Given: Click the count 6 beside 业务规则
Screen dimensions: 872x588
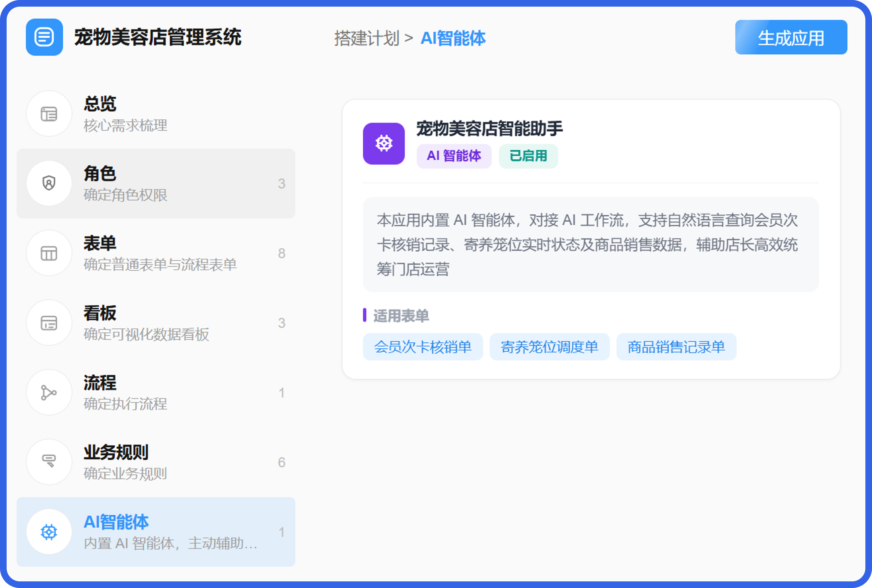Looking at the screenshot, I should [x=282, y=462].
